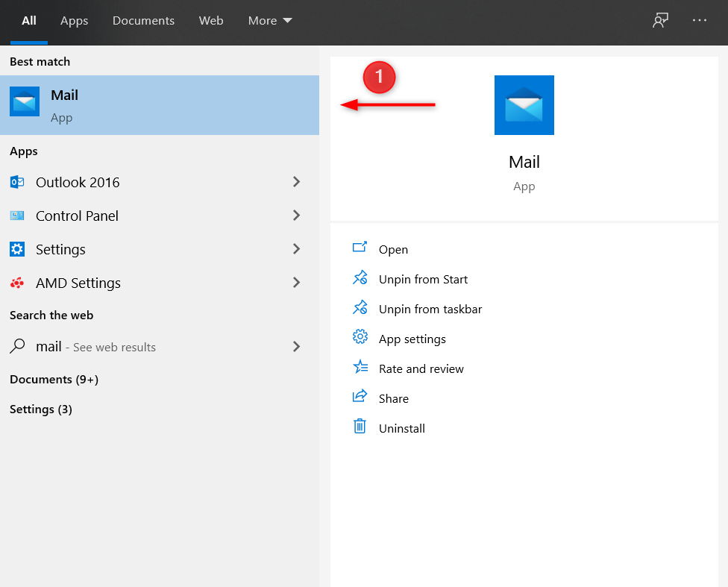Open the feedback icon in top bar

pyautogui.click(x=660, y=20)
